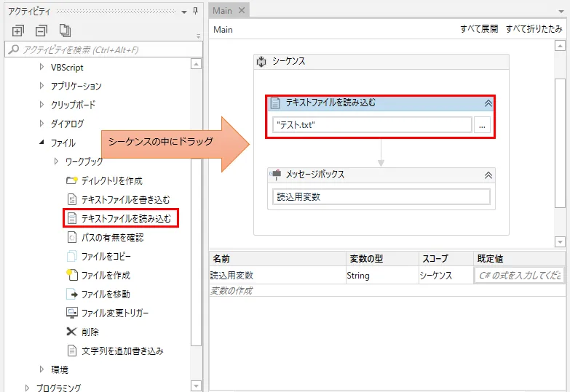Click the designer scroll down arrow

tap(560, 241)
